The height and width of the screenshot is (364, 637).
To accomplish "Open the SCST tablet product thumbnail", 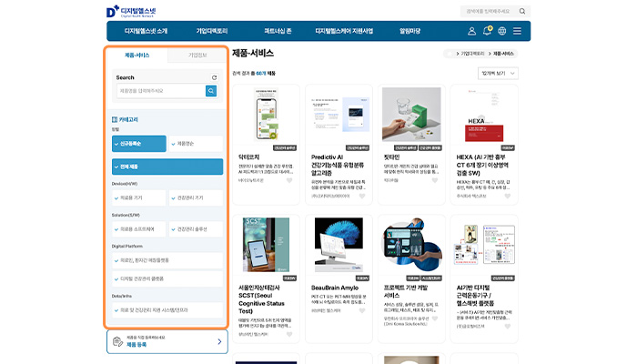I will point(266,245).
